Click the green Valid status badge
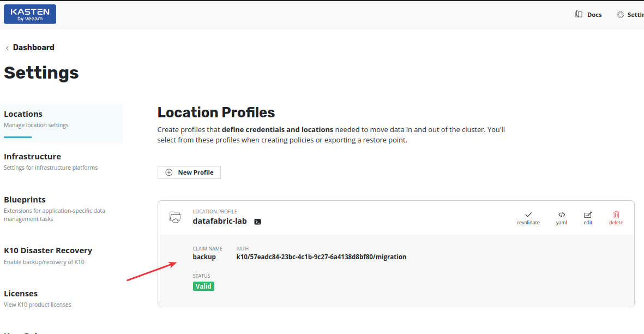The image size is (644, 334). 203,287
